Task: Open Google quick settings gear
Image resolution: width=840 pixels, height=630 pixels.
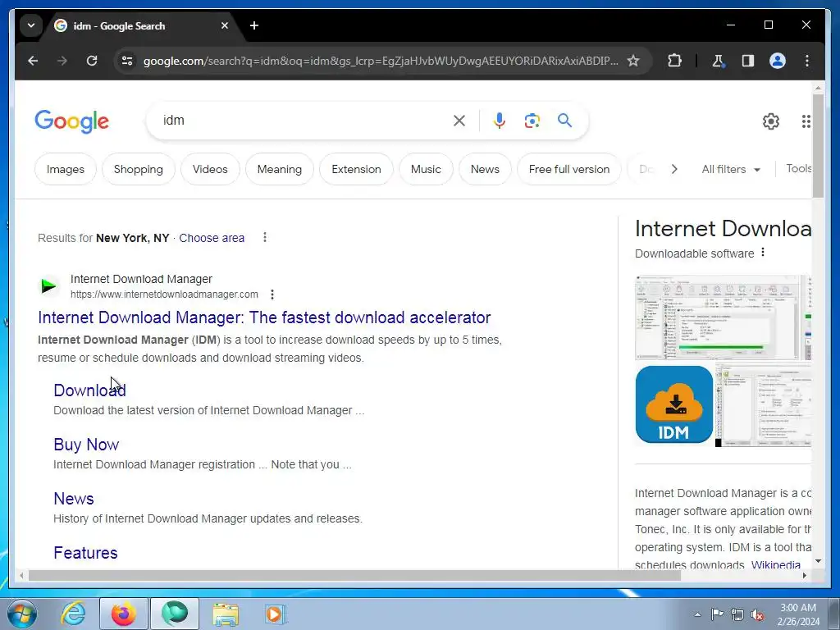Action: (x=771, y=121)
